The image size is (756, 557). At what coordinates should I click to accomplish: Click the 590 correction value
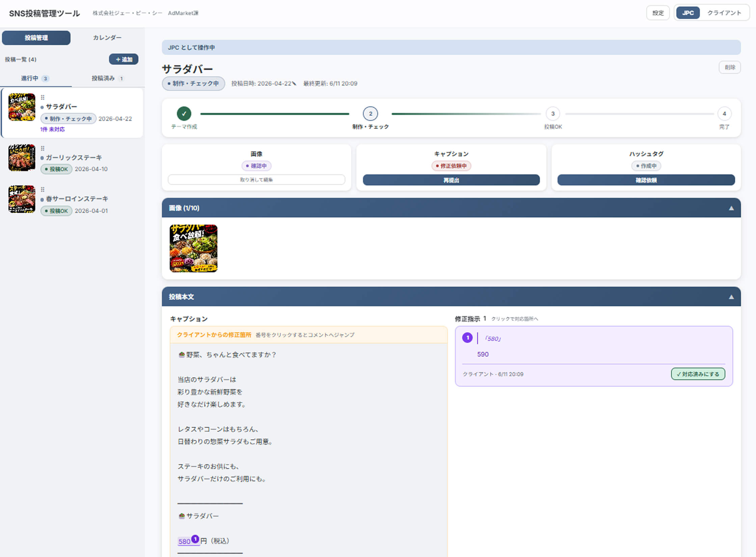click(483, 354)
